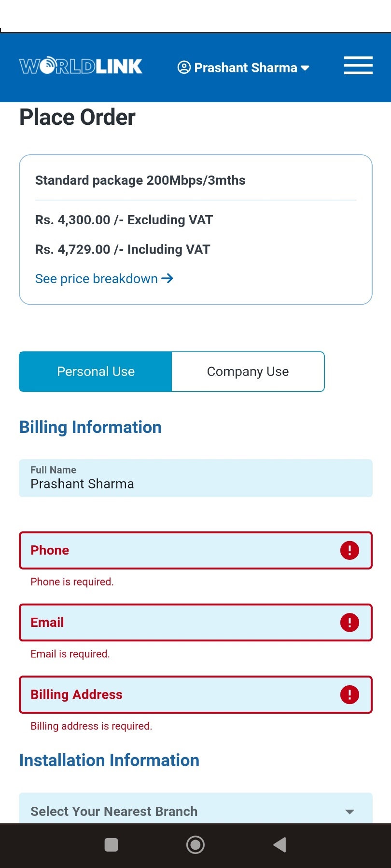The image size is (391, 868).
Task: Switch to the Company Use tab
Action: pyautogui.click(x=248, y=371)
